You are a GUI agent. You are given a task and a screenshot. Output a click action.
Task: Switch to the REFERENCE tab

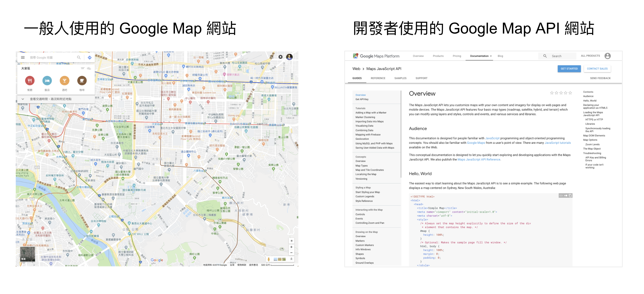pyautogui.click(x=378, y=78)
